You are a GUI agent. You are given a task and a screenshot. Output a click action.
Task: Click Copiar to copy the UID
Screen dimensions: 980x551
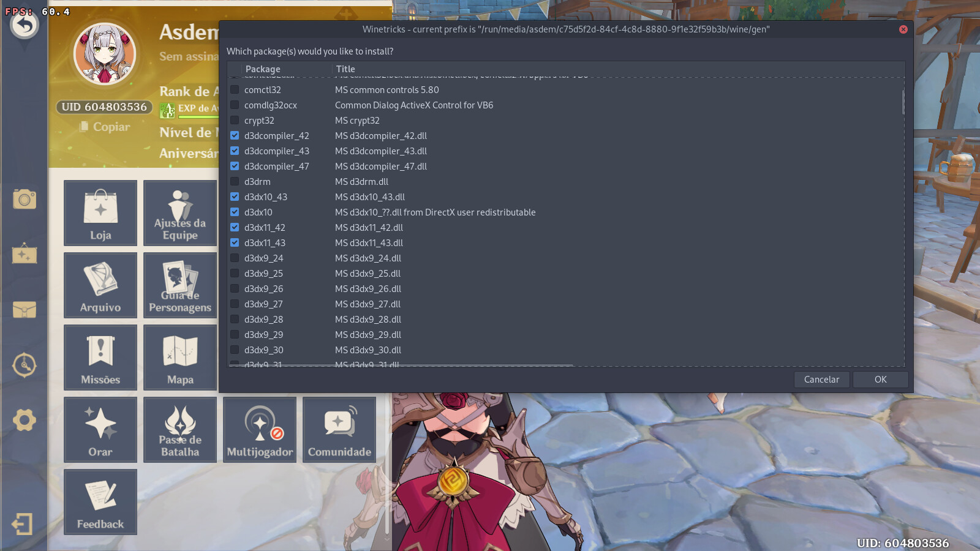tap(105, 127)
